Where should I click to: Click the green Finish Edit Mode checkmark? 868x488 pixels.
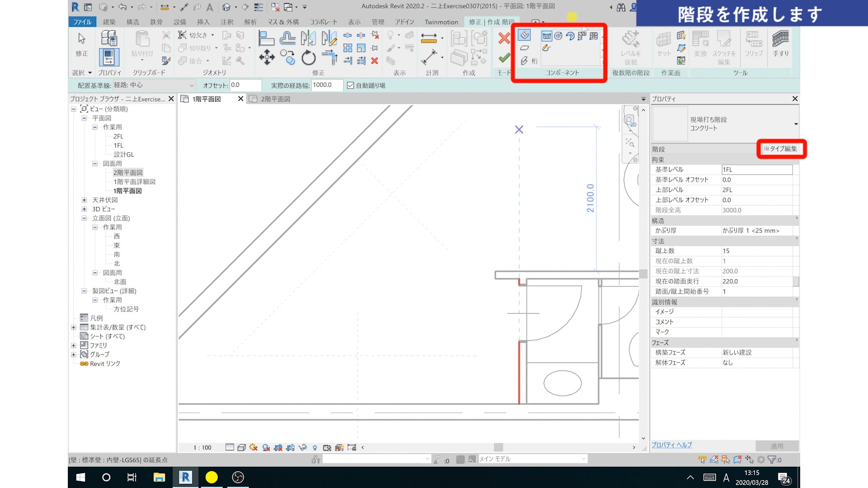pos(504,58)
